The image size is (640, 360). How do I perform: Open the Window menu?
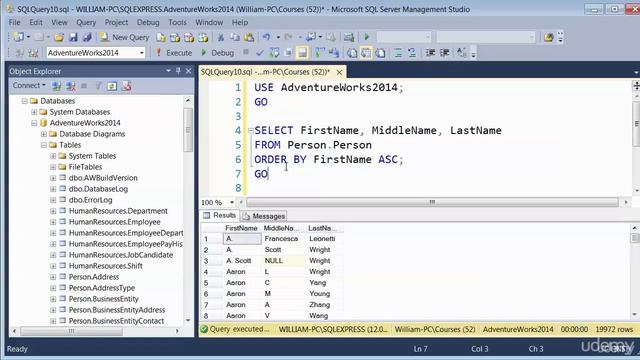(x=209, y=22)
